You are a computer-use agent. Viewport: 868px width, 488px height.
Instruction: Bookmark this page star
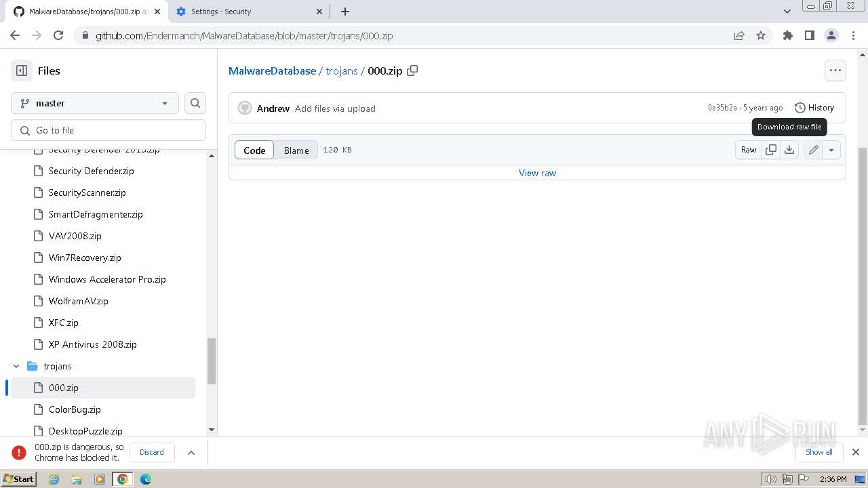761,35
